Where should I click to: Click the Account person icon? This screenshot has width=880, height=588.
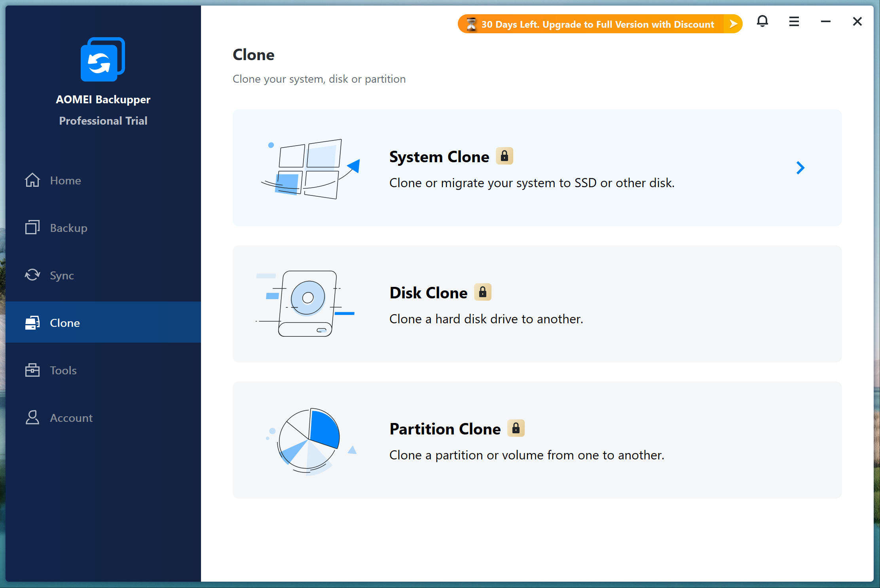(x=32, y=417)
